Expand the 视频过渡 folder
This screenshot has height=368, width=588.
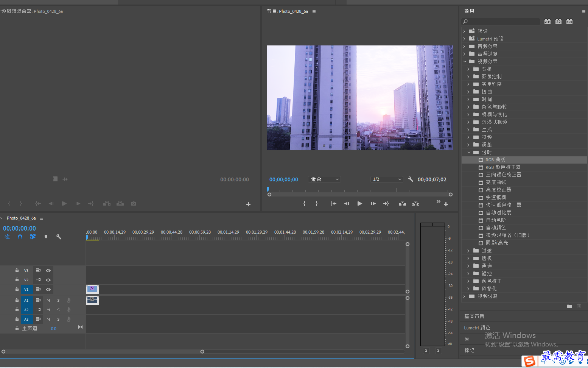coord(464,296)
